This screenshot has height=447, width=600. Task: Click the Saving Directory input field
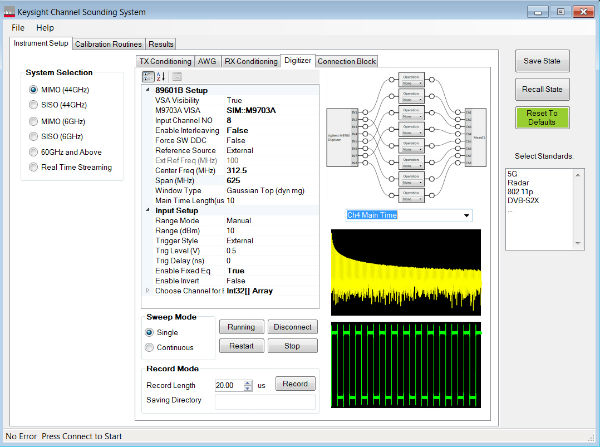coord(265,401)
